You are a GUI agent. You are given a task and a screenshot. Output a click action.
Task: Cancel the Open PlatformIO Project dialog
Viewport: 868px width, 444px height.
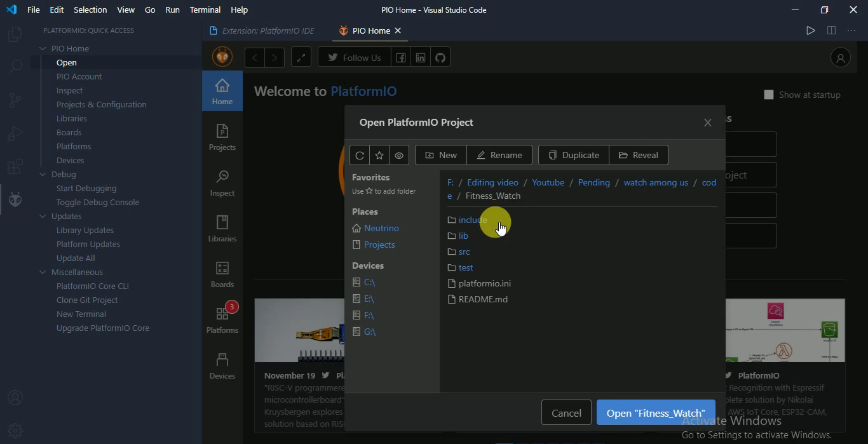(566, 413)
